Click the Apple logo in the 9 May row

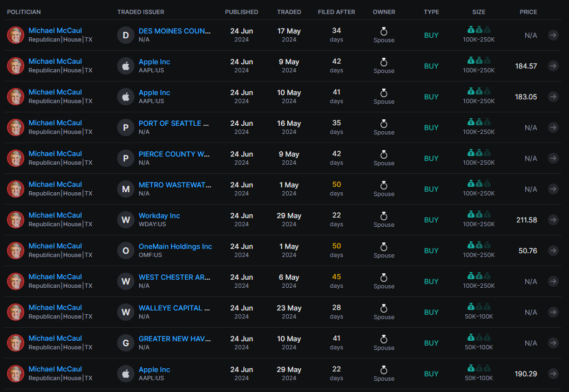pos(126,66)
